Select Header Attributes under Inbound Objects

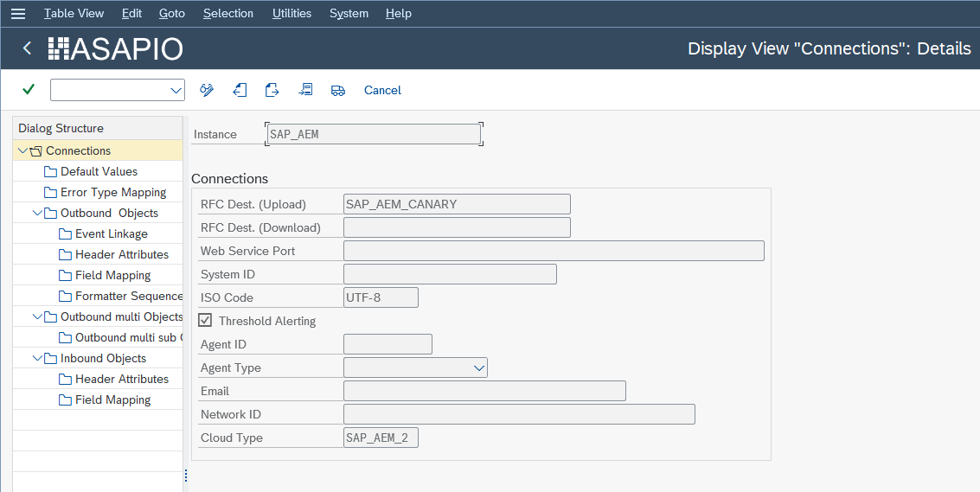(x=122, y=379)
